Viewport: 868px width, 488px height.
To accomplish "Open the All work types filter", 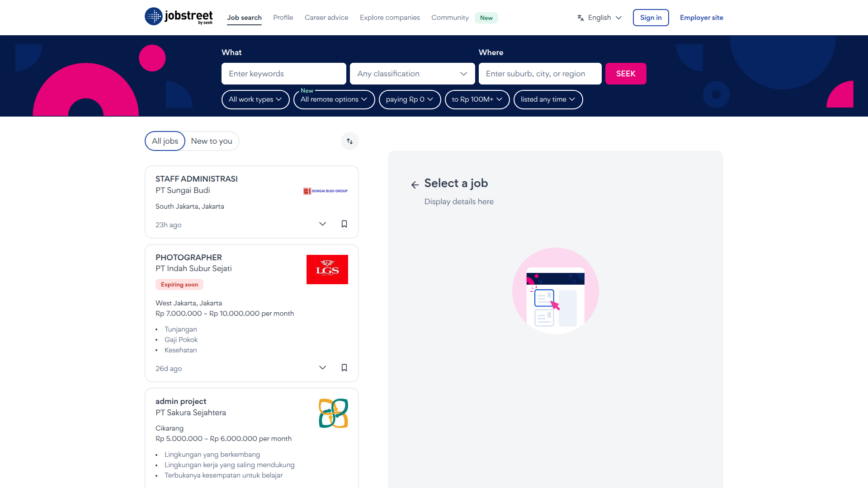I will pos(255,99).
